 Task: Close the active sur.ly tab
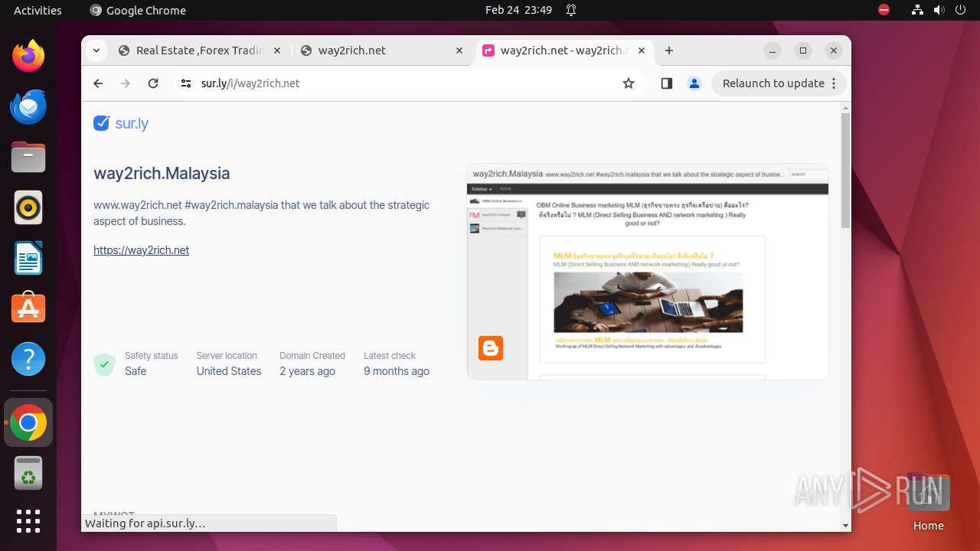642,51
